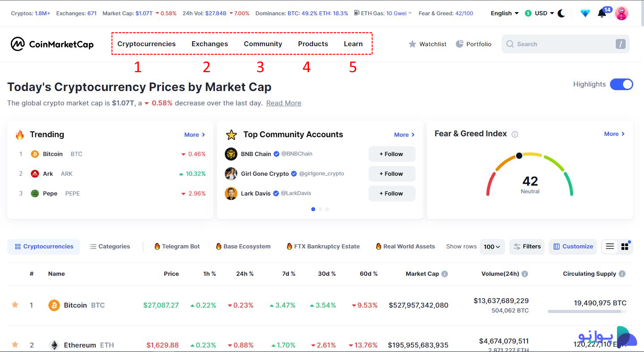This screenshot has height=352, width=644.
Task: Click Exchanges 671 stat link
Action: coord(77,13)
